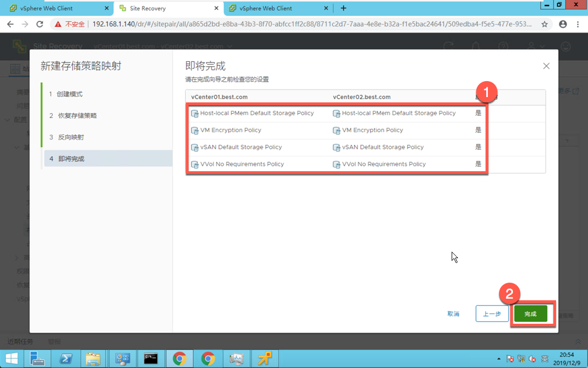Bookmark this page with star icon
588x368 pixels.
544,24
